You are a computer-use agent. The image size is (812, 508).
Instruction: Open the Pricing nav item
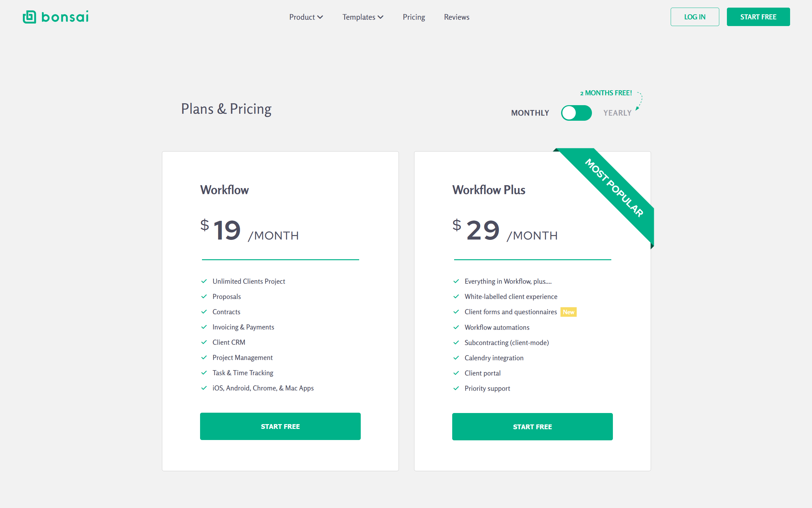tap(414, 17)
